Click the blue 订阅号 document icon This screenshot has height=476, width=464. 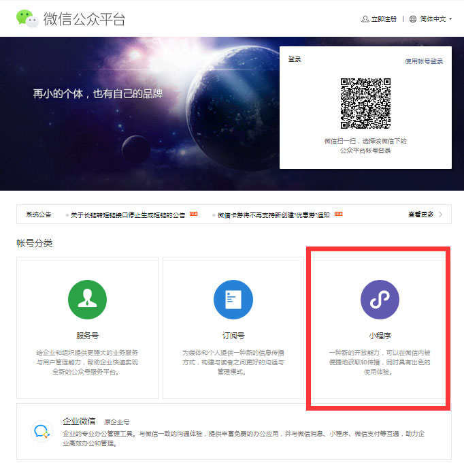coord(233,300)
